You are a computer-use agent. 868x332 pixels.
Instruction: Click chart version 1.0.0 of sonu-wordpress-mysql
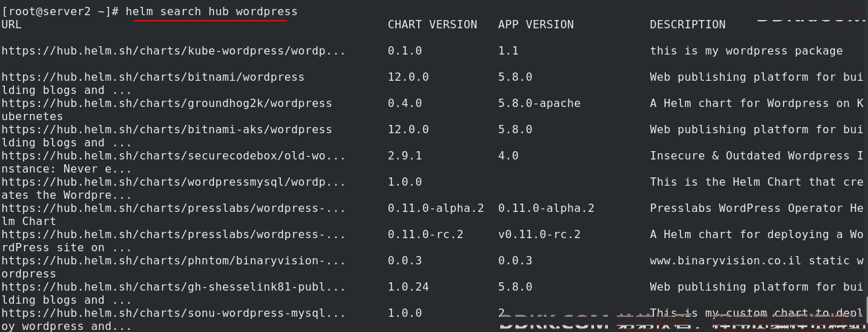405,313
